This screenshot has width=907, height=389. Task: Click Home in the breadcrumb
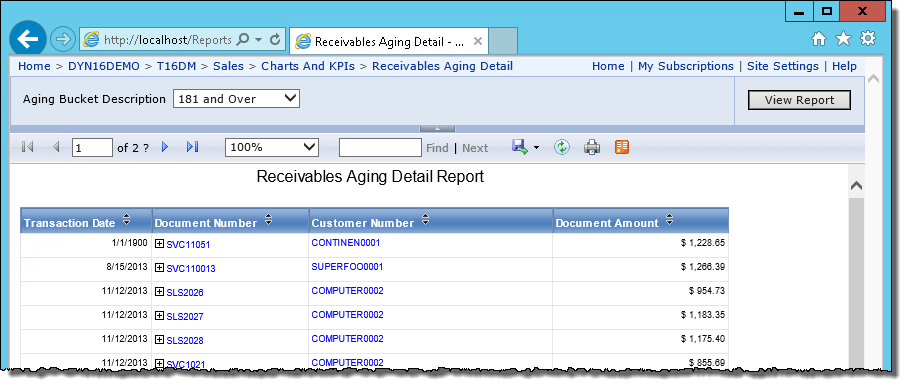pos(34,66)
